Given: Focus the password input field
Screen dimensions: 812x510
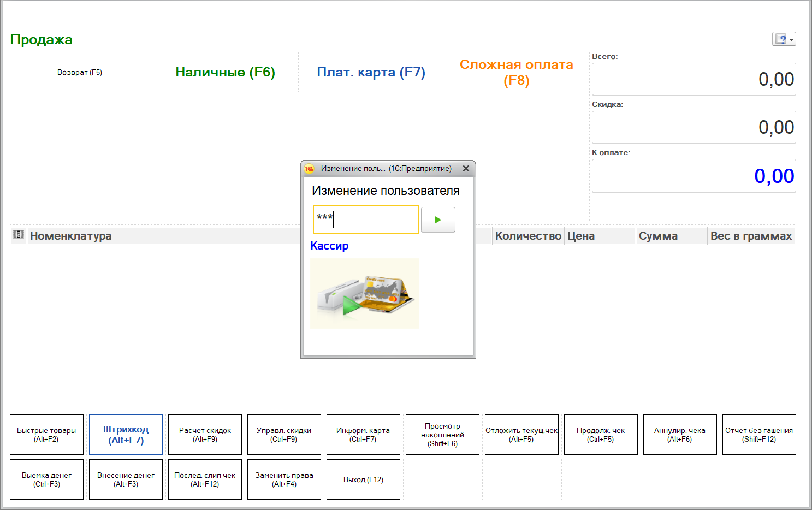Looking at the screenshot, I should (366, 220).
